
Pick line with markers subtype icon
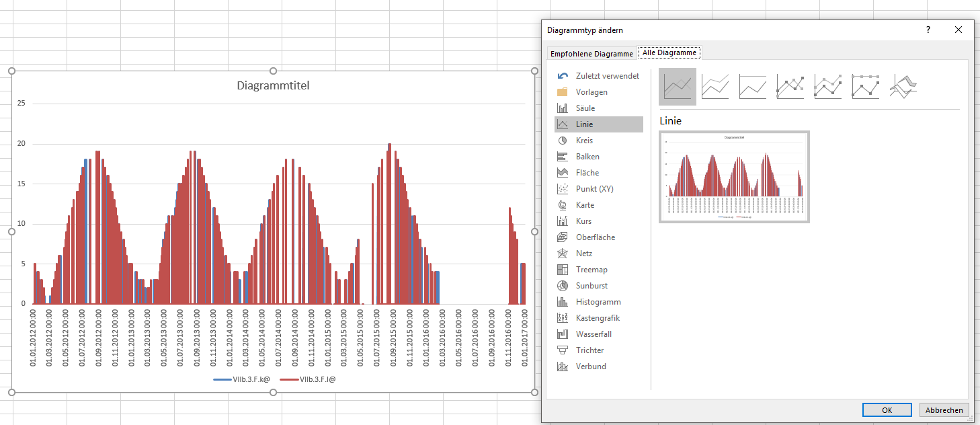pos(790,87)
